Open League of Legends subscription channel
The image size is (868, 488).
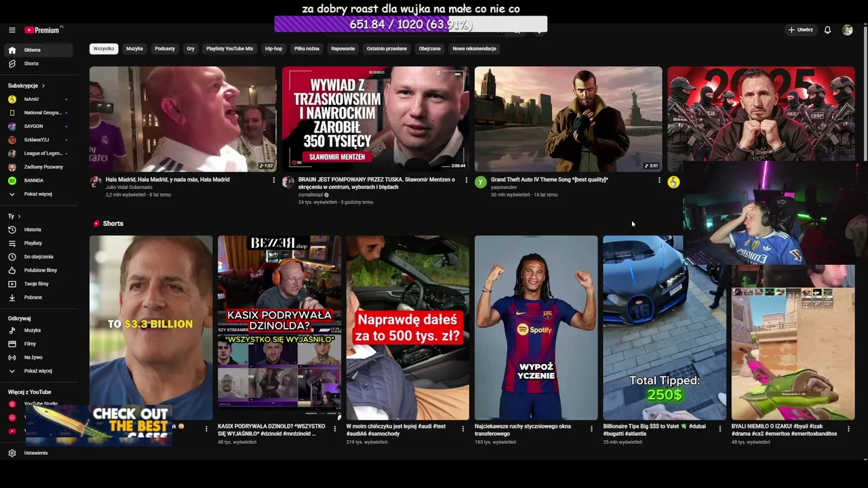coord(40,154)
